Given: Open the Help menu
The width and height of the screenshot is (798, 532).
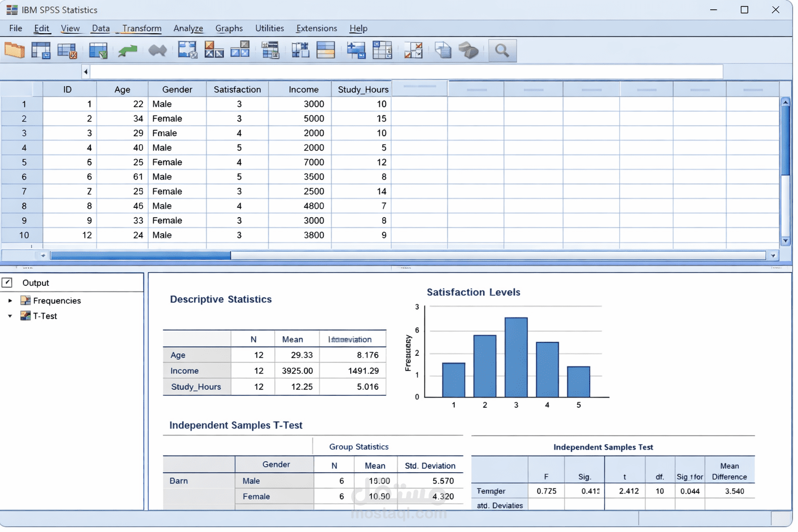Looking at the screenshot, I should point(358,28).
